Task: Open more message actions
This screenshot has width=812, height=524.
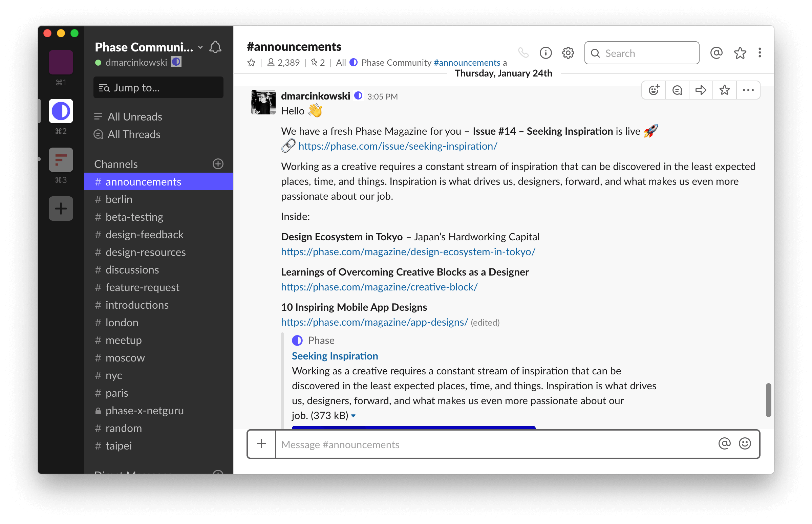Action: [748, 90]
